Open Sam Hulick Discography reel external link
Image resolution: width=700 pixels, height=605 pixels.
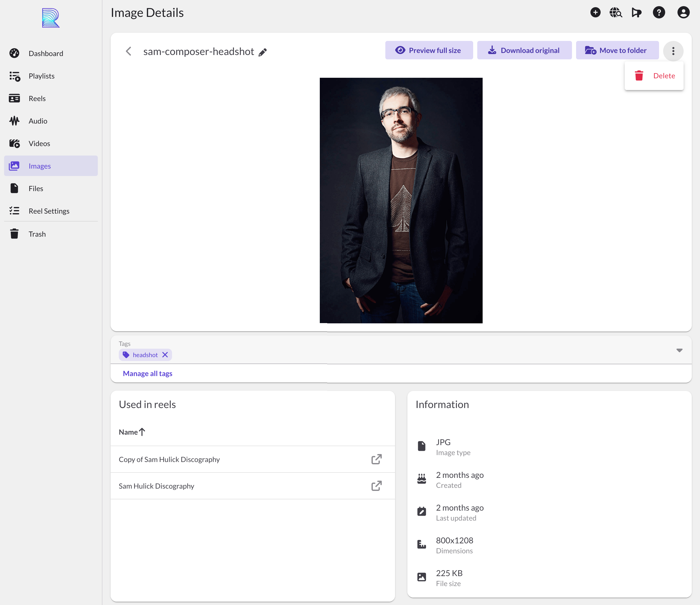(376, 486)
